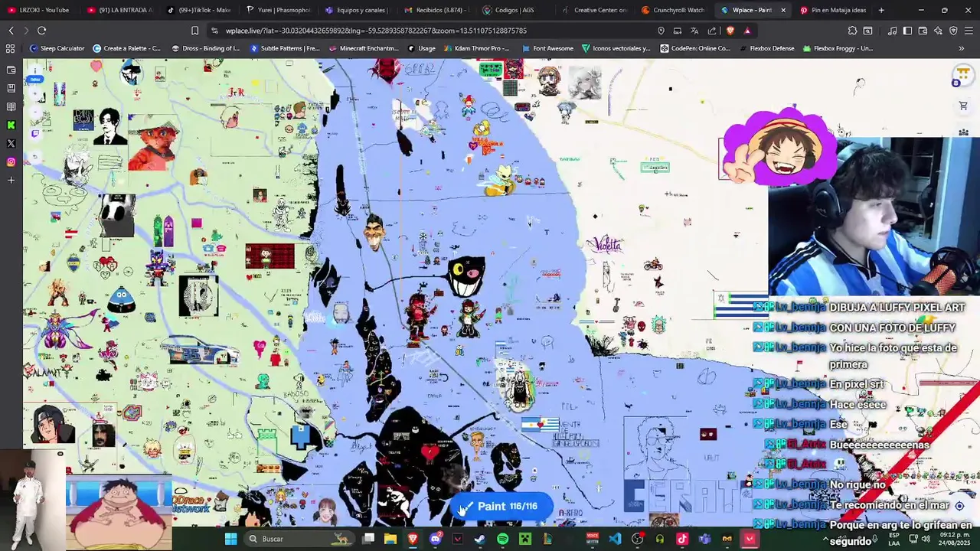Switch to the Crunchyroll tab
980x551 pixels.
pos(672,10)
